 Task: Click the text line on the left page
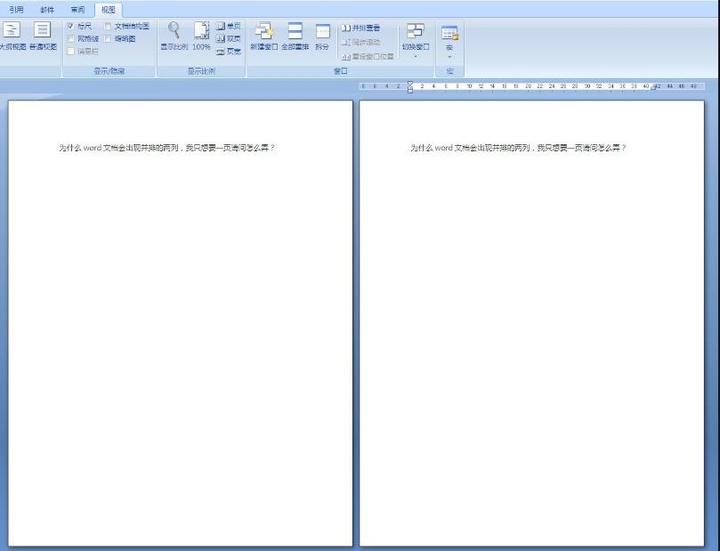167,148
